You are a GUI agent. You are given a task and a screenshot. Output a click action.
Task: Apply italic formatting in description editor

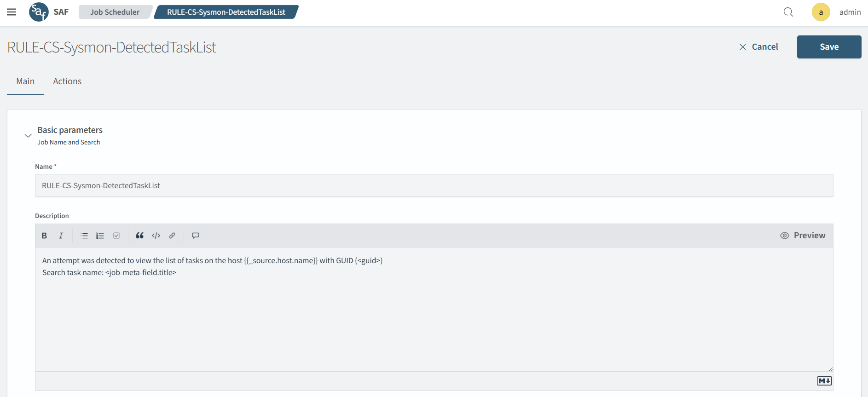tap(61, 236)
